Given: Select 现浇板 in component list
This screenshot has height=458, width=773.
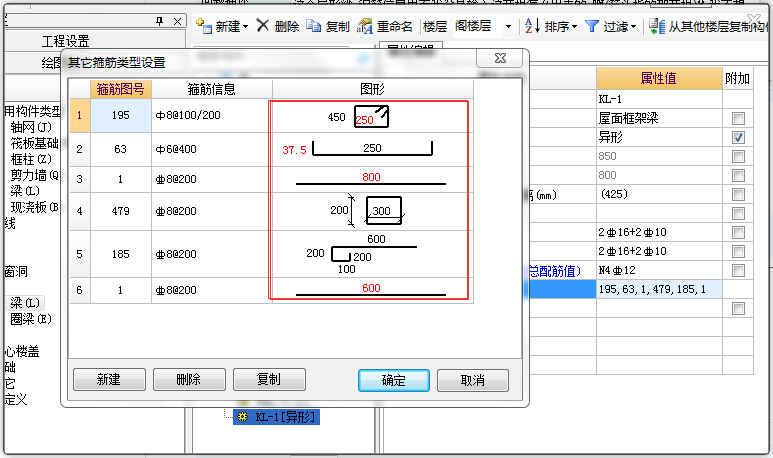Looking at the screenshot, I should [35, 207].
